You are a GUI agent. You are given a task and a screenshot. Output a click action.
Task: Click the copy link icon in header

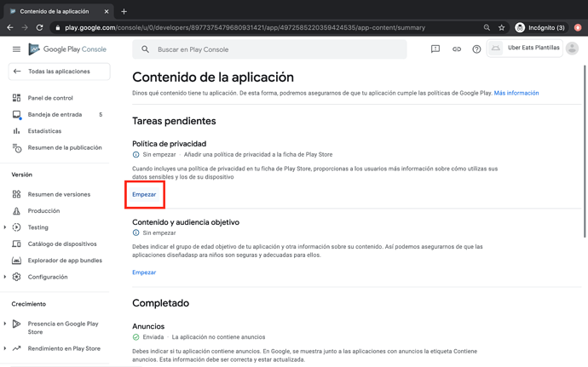(x=456, y=49)
